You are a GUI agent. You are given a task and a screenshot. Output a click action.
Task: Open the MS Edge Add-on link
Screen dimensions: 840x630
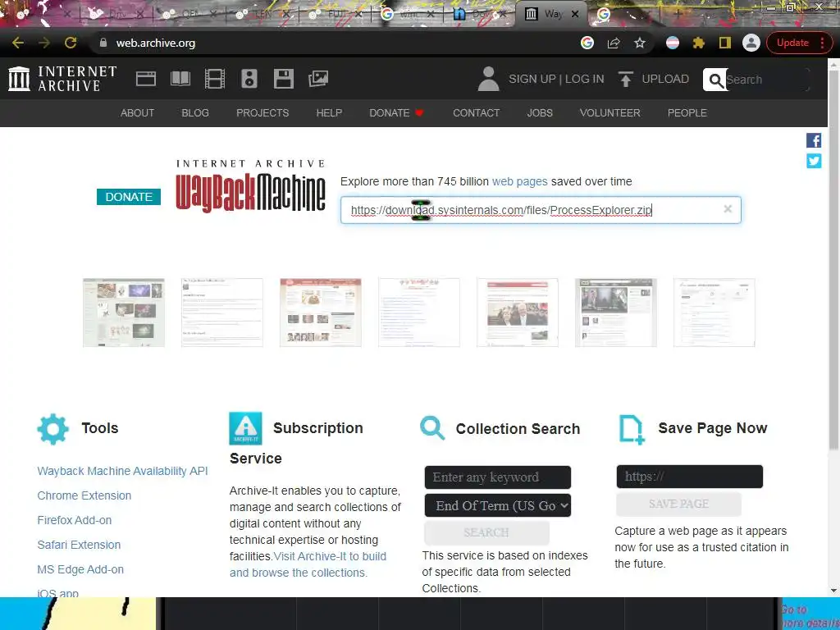[x=80, y=569]
